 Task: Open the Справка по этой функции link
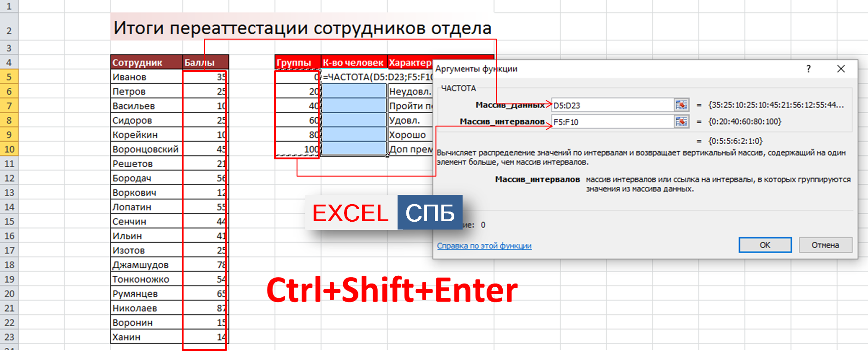click(484, 246)
